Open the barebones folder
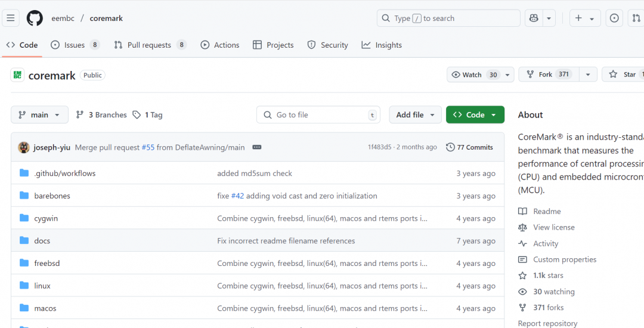Image resolution: width=644 pixels, height=328 pixels. pos(52,196)
